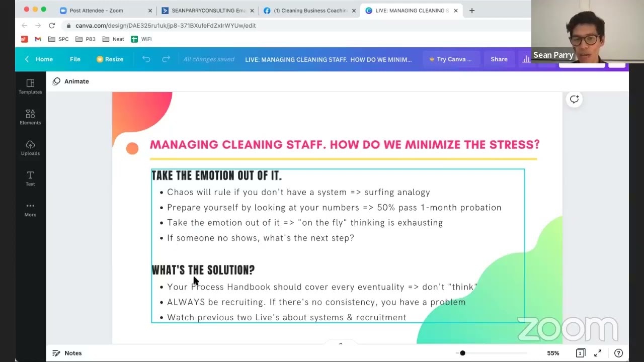644x362 pixels.
Task: Open the Uploads panel in sidebar
Action: (x=30, y=148)
